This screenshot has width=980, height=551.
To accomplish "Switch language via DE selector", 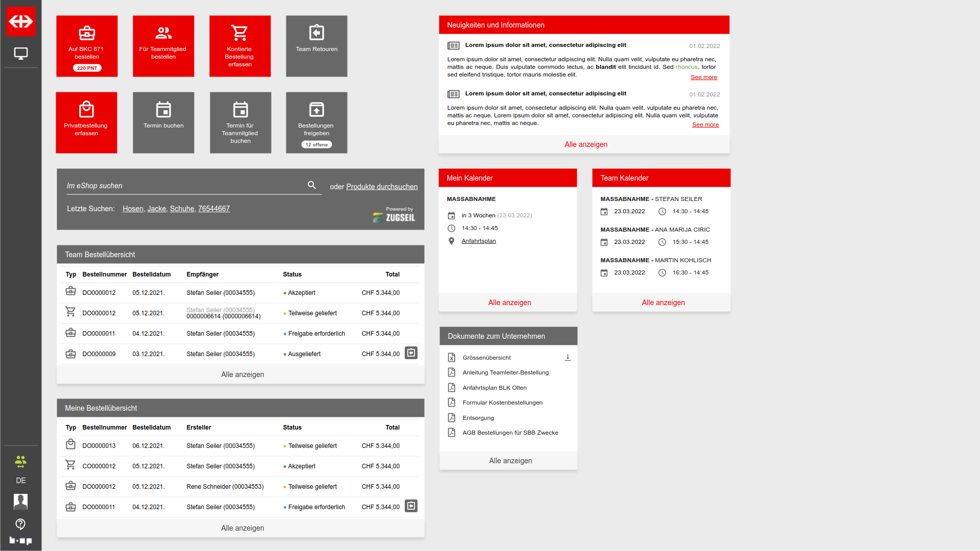I will coord(20,481).
